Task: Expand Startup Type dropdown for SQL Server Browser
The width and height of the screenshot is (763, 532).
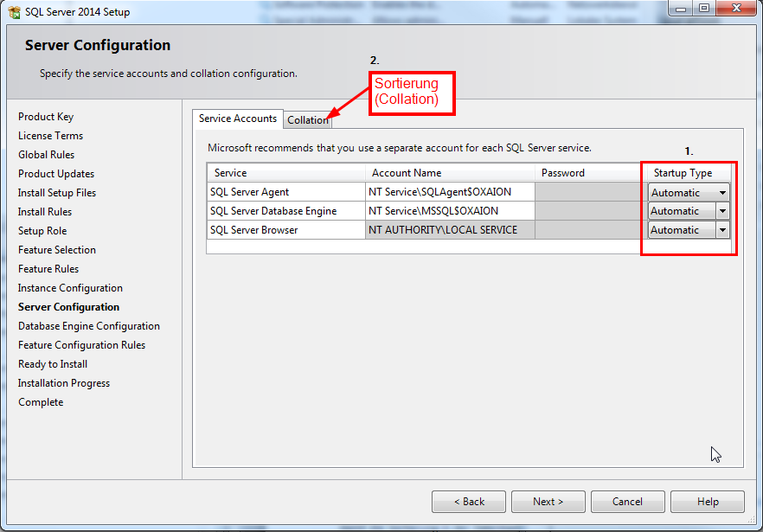Action: point(721,230)
